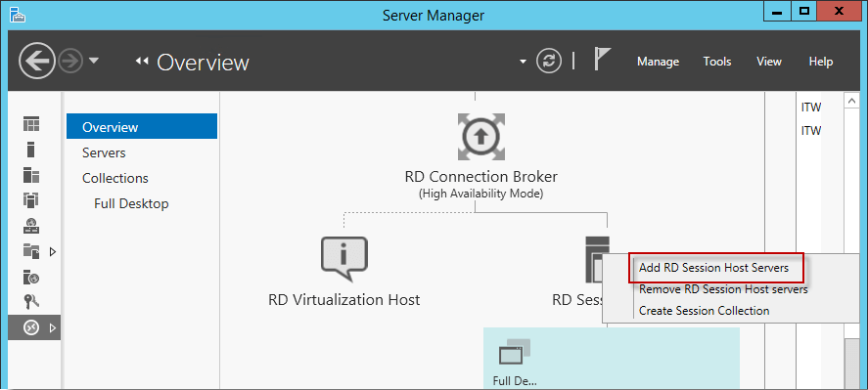Choose Create Session Collection
The image size is (868, 390).
coord(705,311)
